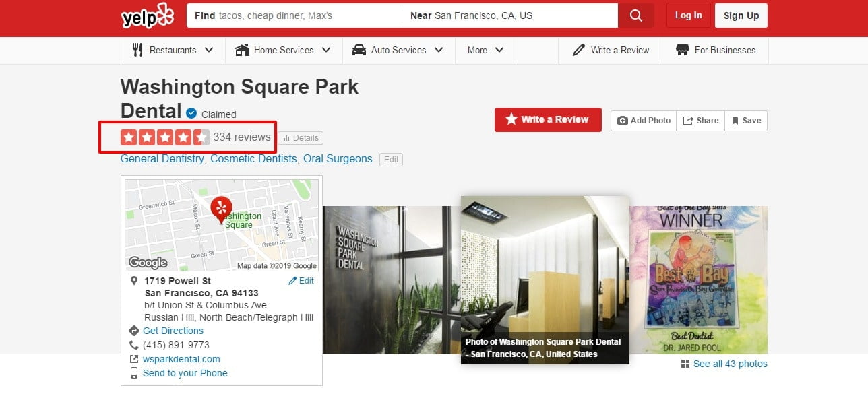Image resolution: width=868 pixels, height=394 pixels.
Task: Open the See all 43 photos link
Action: point(731,364)
